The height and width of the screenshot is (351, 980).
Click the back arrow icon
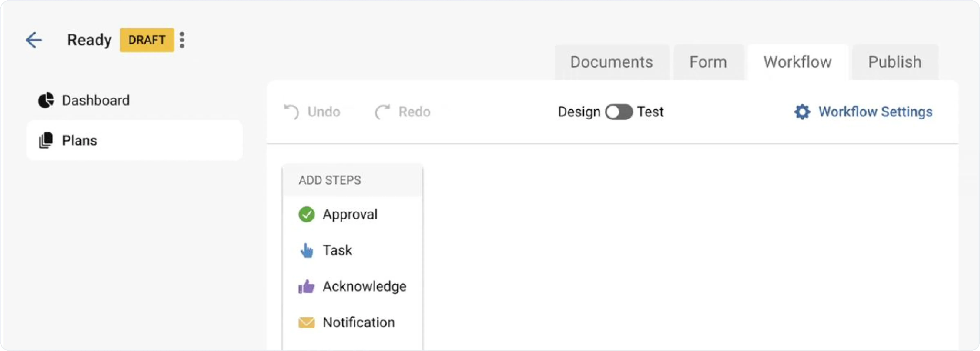tap(34, 40)
